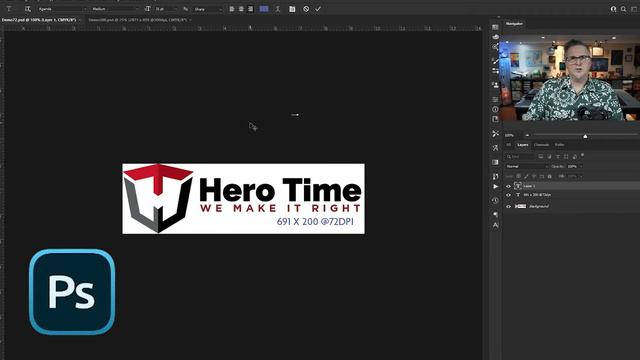Image resolution: width=640 pixels, height=360 pixels.
Task: Click the Navigator zoom percentage field
Action: click(509, 135)
